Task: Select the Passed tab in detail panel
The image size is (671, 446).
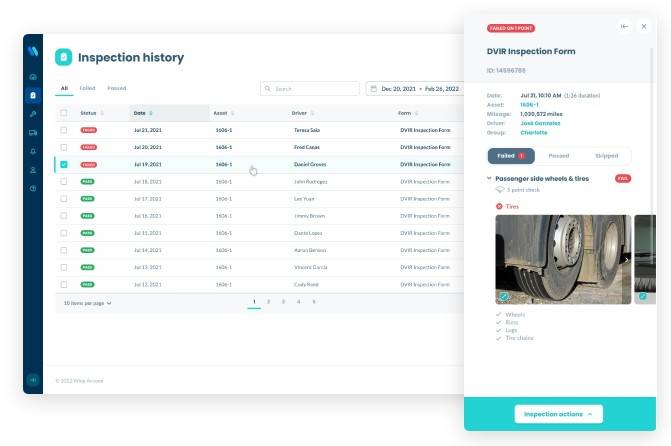Action: pos(559,156)
